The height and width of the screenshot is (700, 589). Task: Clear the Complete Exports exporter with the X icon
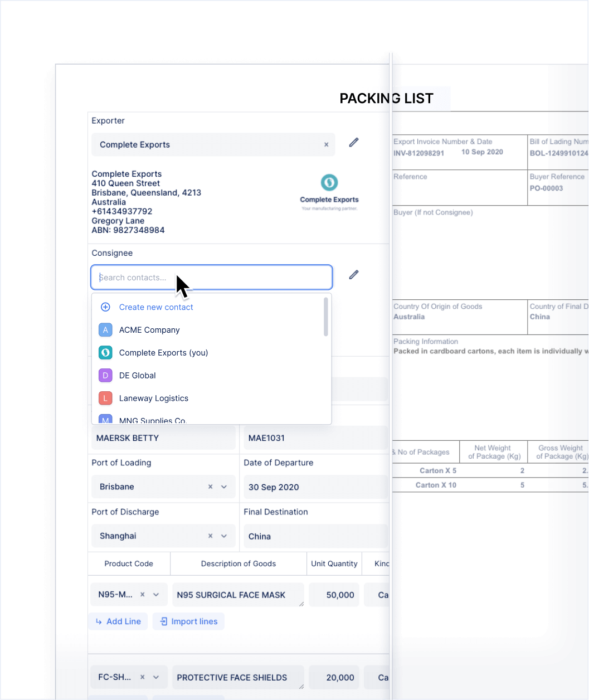pos(326,144)
